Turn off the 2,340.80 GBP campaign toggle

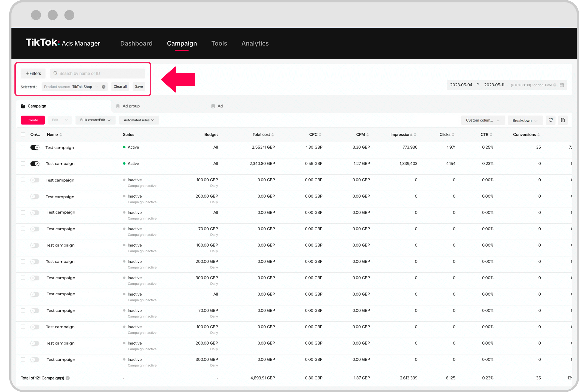click(x=35, y=164)
